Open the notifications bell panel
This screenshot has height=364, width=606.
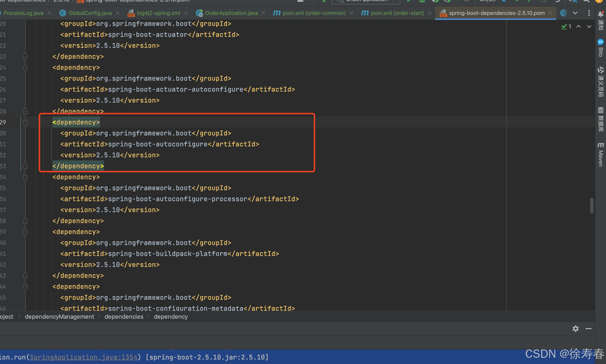[601, 20]
